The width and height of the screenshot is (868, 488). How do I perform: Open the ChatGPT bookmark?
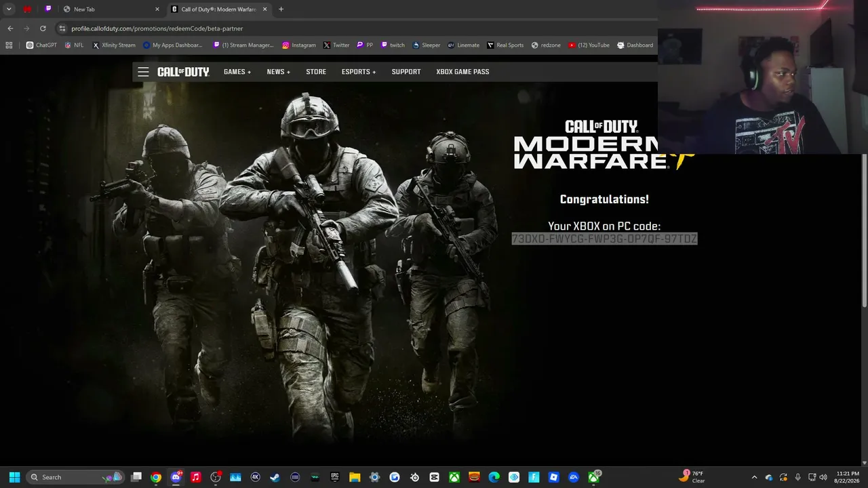click(x=41, y=45)
